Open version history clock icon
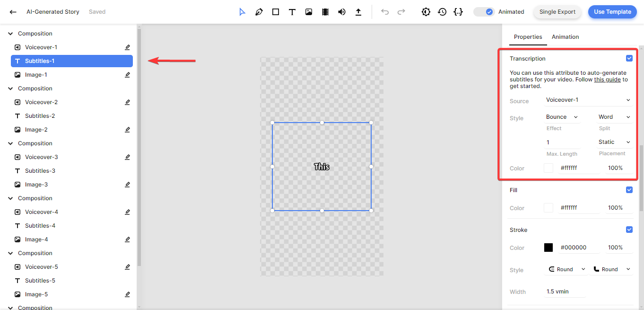Screen dimensions: 644x310 click(442, 12)
